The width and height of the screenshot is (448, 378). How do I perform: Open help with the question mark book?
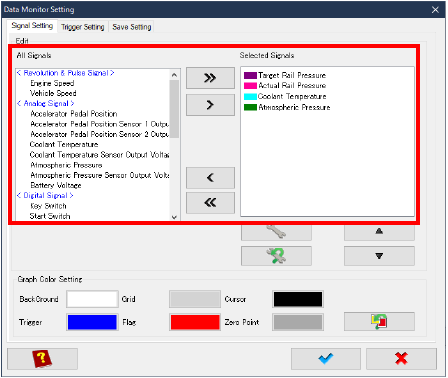pyautogui.click(x=42, y=359)
